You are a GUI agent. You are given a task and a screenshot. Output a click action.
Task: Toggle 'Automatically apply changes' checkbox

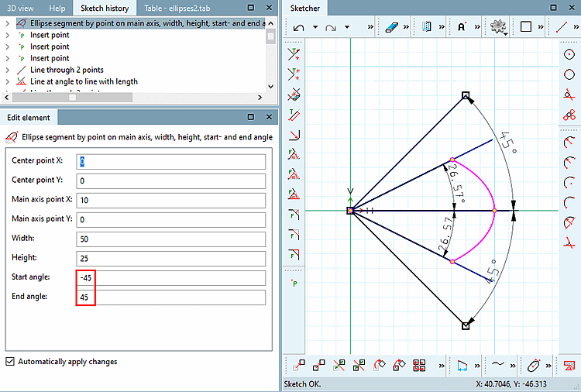tap(10, 361)
